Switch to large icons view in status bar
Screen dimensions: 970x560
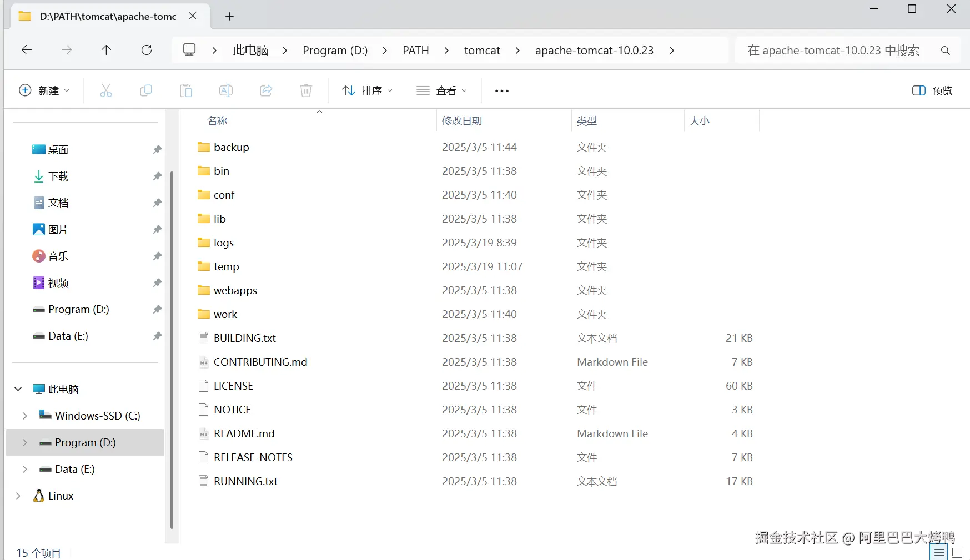(957, 553)
